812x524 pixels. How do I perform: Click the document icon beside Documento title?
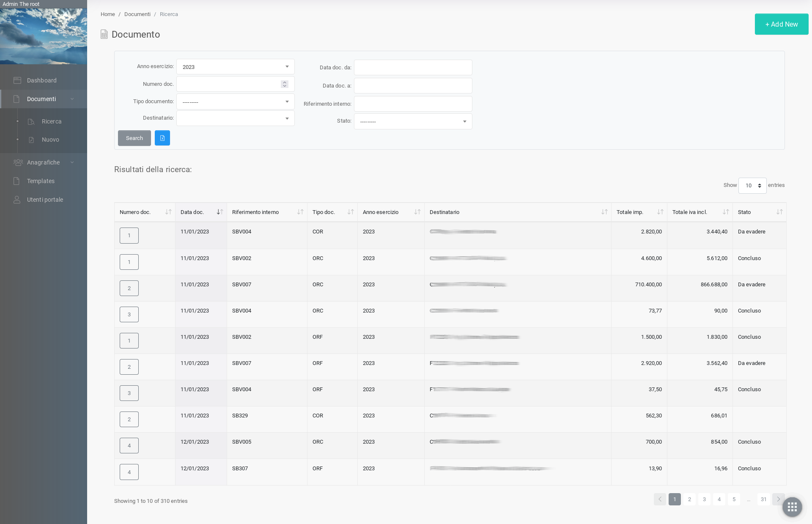(104, 34)
